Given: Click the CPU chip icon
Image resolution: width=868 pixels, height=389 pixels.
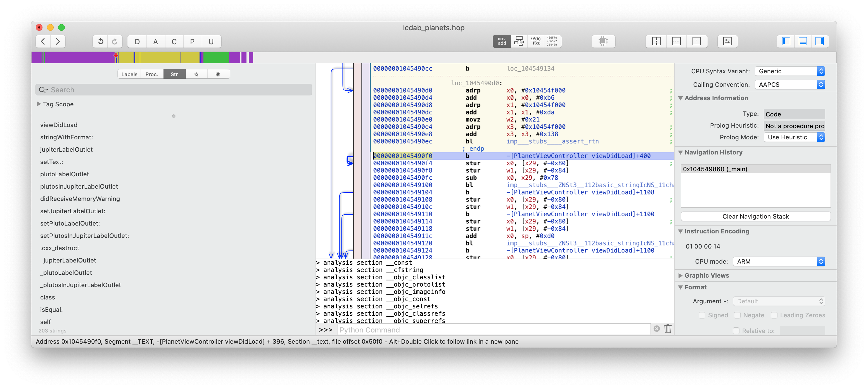Looking at the screenshot, I should (603, 41).
